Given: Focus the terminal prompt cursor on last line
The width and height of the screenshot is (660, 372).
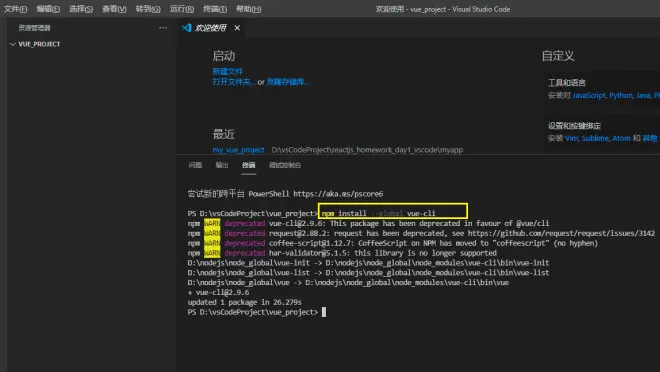Looking at the screenshot, I should 324,312.
